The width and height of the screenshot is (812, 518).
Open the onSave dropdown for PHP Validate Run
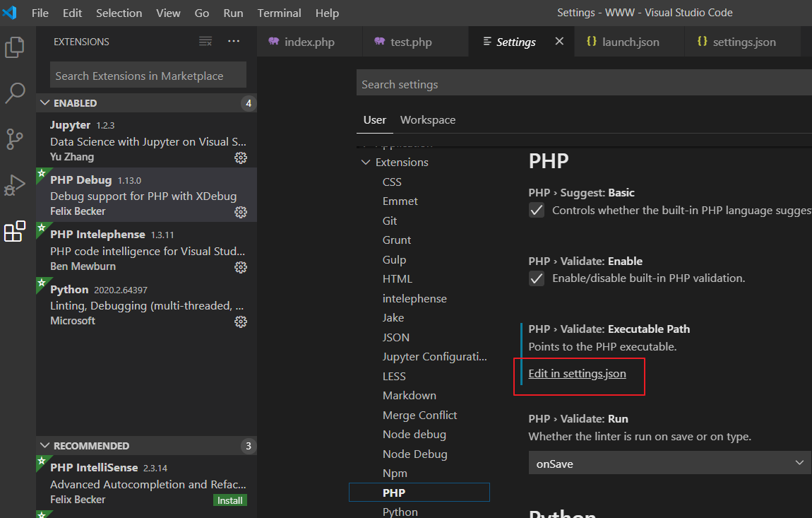(x=669, y=463)
